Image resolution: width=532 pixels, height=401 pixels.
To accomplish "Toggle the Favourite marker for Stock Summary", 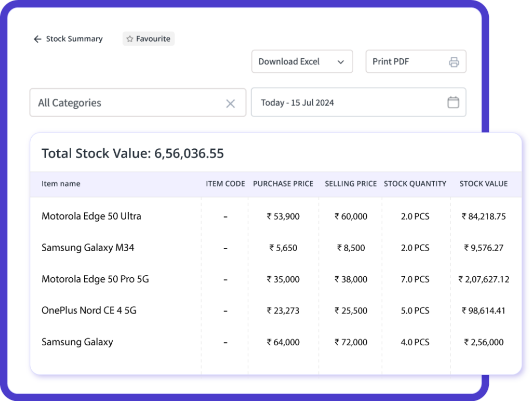I will (148, 38).
